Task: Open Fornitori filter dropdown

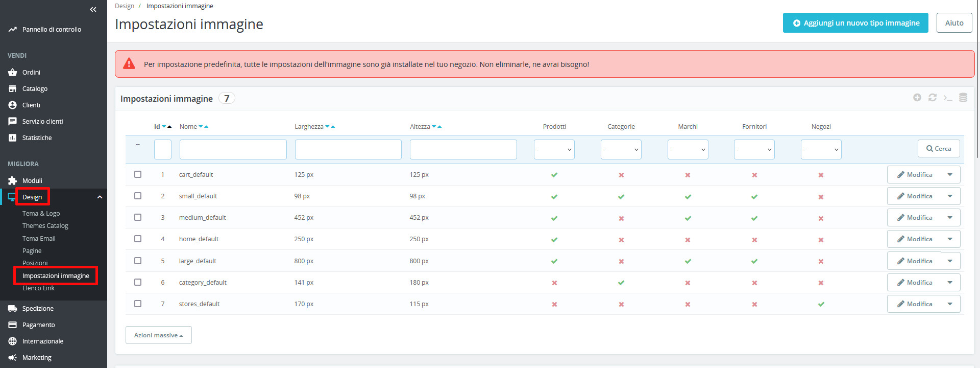Action: pos(754,149)
